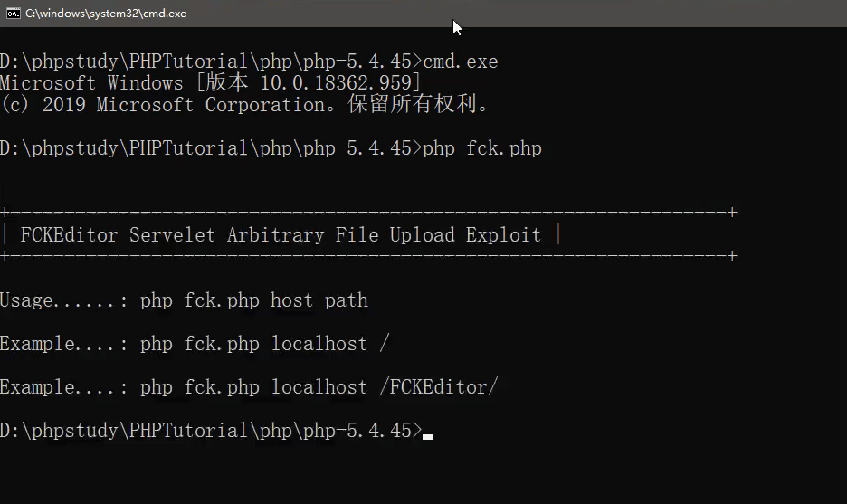Click the vertical bar closing the banner title
The width and height of the screenshot is (847, 504).
point(558,235)
